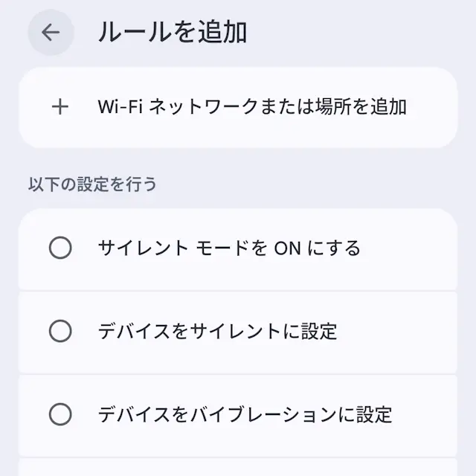Click the "以下の設定を行う" section header
The height and width of the screenshot is (476, 476).
[x=92, y=184]
